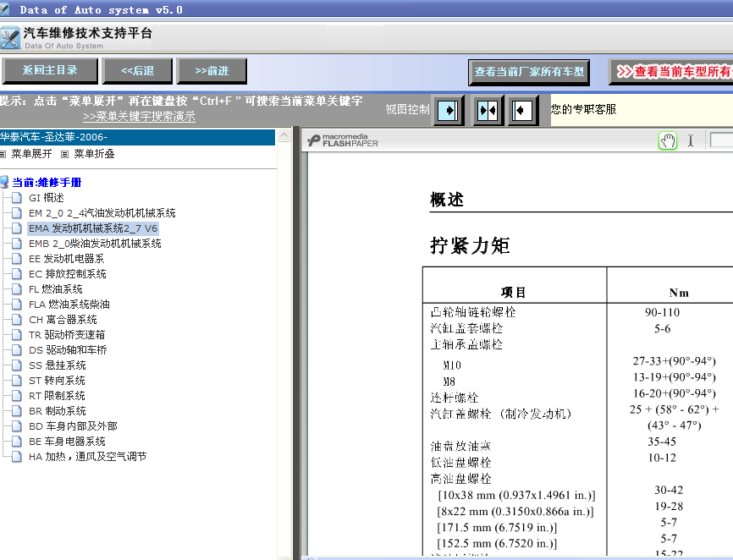Screen dimensions: 733x560
Task: Click the FlashPaper toolbar input field
Action: pos(721,140)
